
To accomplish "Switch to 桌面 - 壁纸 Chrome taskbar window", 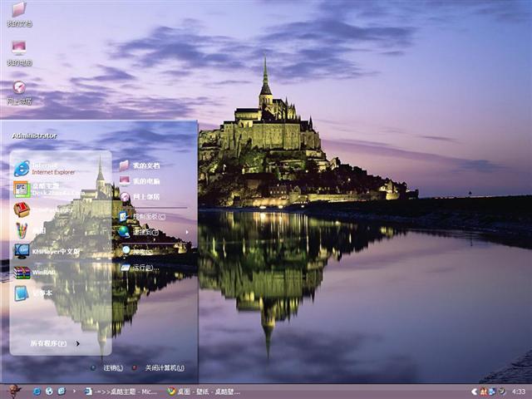I will (204, 392).
